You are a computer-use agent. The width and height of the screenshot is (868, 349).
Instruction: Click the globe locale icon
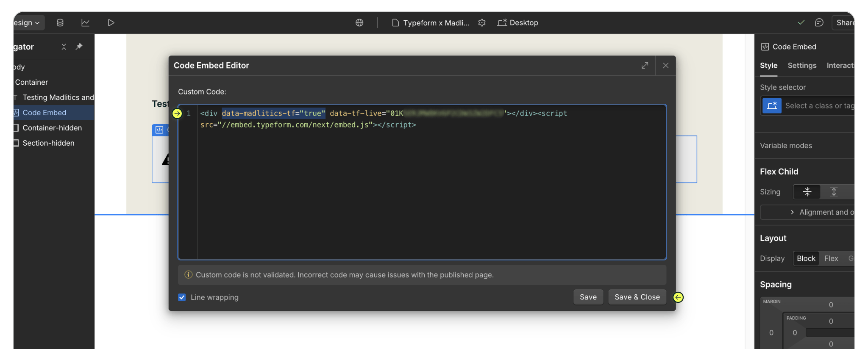click(x=359, y=22)
